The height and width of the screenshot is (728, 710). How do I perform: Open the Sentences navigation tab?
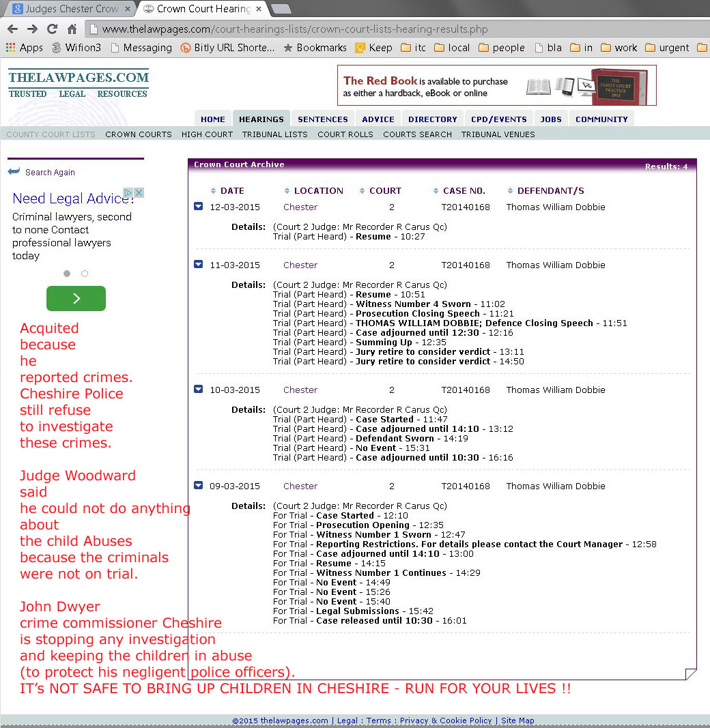tap(323, 119)
